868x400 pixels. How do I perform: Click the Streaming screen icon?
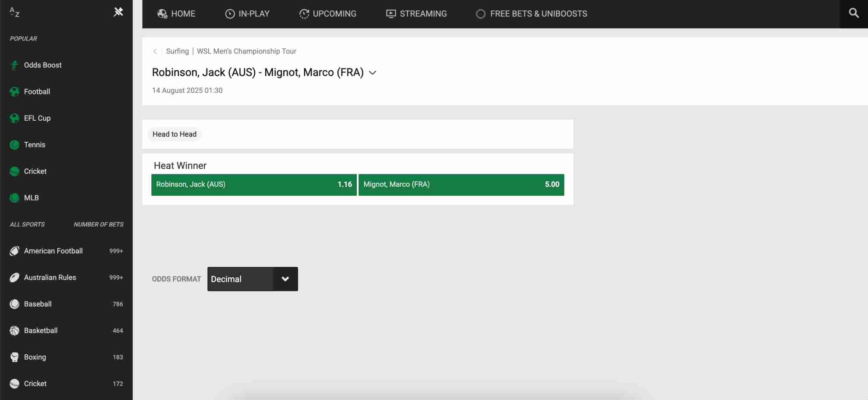pos(391,14)
